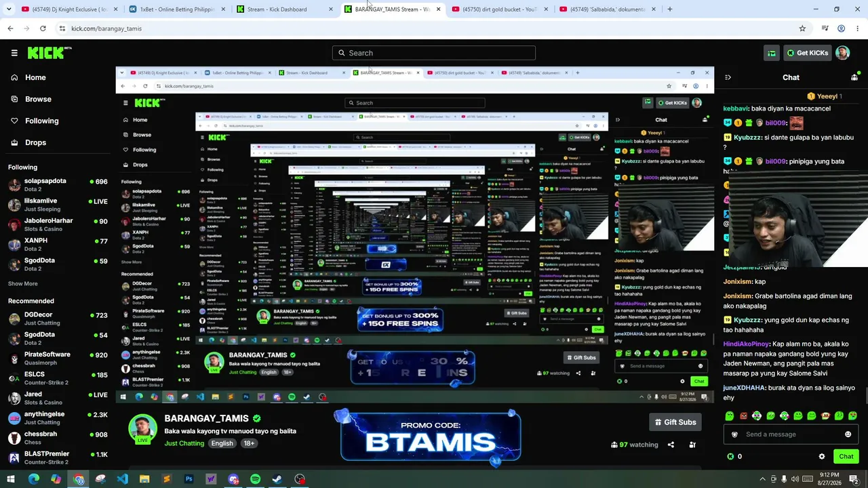
Task: Open the Just Chatting category link
Action: pos(184,443)
